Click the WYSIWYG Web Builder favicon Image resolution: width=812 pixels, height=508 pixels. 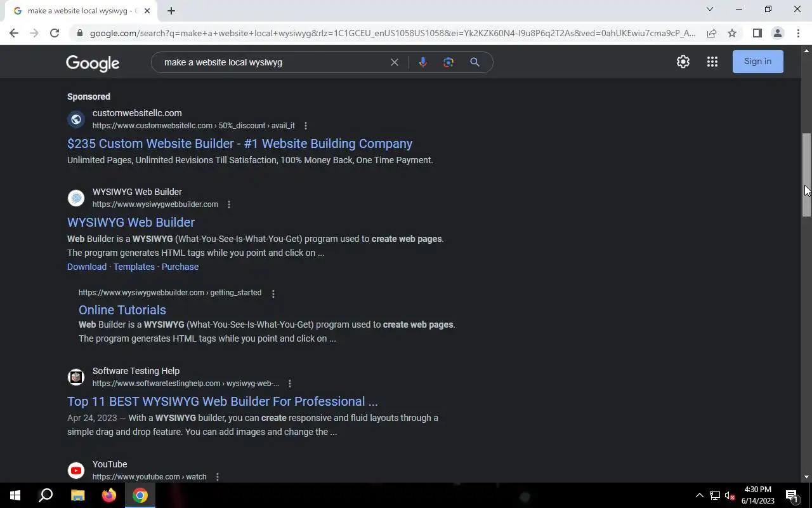click(x=76, y=198)
